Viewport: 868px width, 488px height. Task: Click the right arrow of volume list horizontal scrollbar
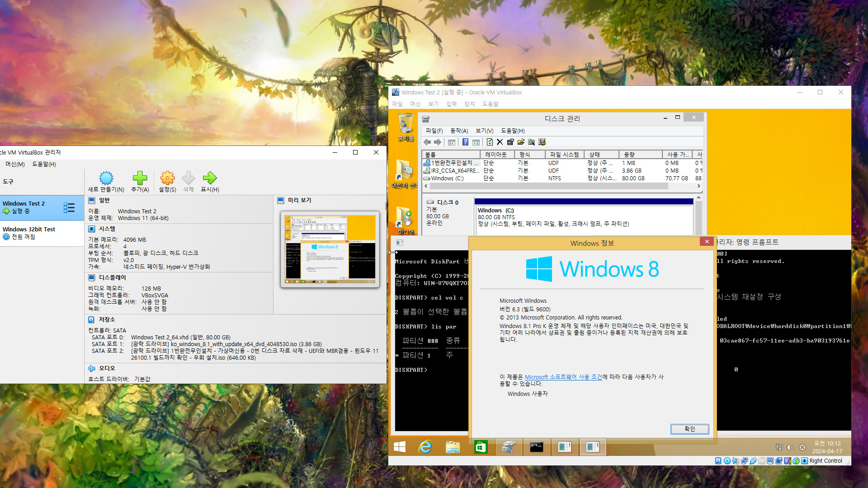point(699,186)
